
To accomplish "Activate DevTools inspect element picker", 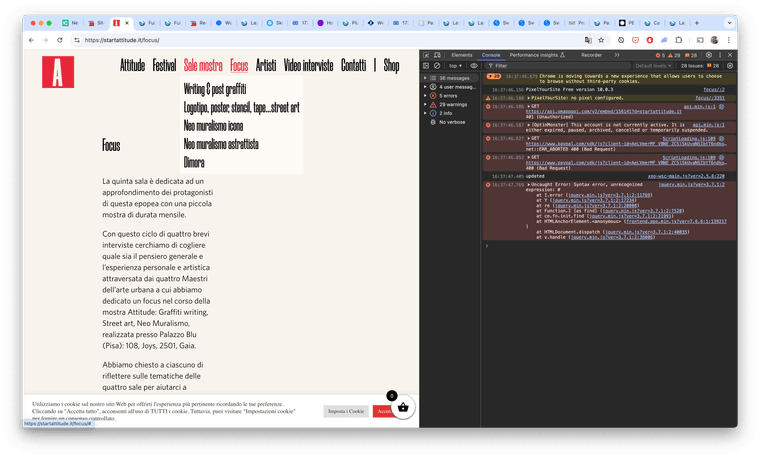I will (x=426, y=55).
